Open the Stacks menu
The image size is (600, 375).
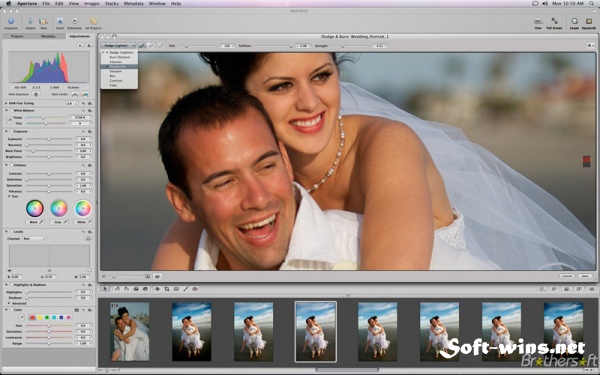[x=111, y=3]
